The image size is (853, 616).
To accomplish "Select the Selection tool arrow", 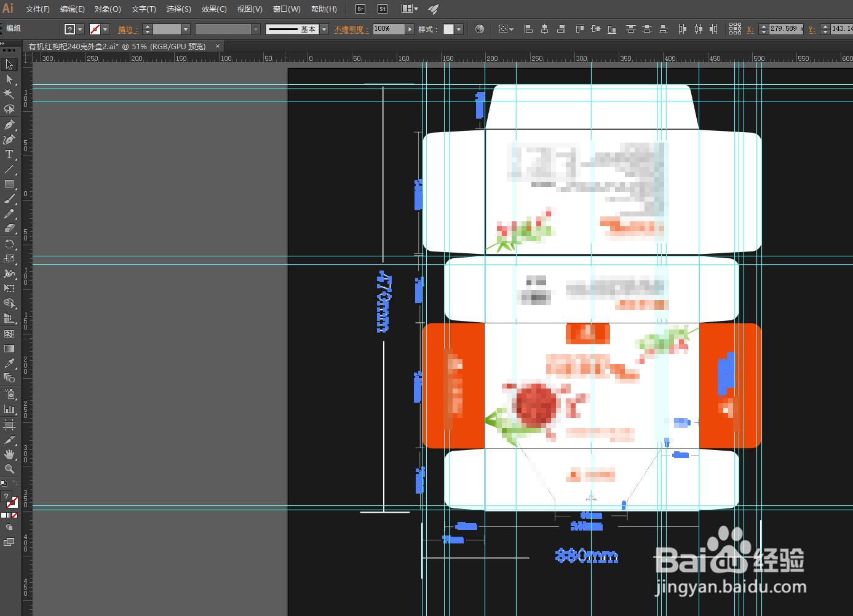I will pos(9,65).
